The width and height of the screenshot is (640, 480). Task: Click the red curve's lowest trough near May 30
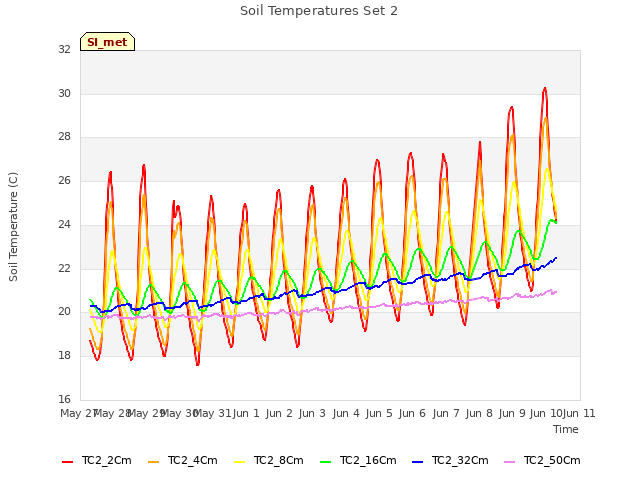[x=198, y=364]
